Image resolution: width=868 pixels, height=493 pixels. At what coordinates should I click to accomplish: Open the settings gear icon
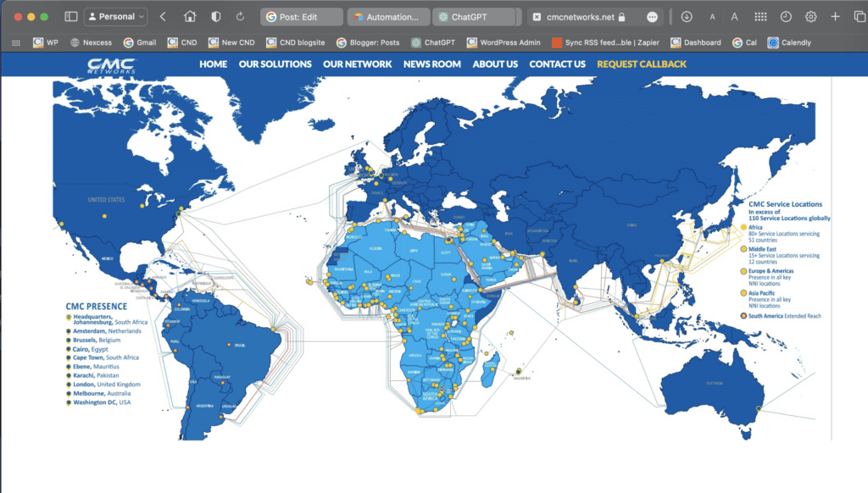[811, 17]
